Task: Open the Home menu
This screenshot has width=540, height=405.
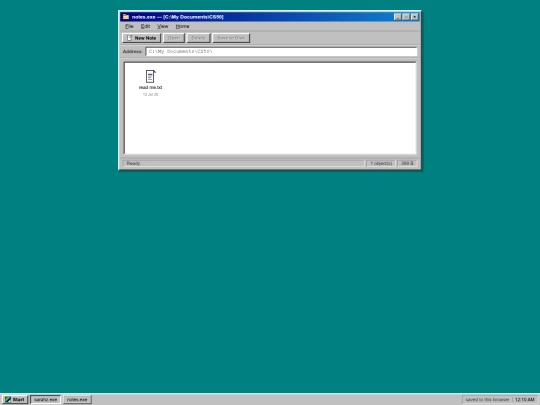Action: coord(182,26)
